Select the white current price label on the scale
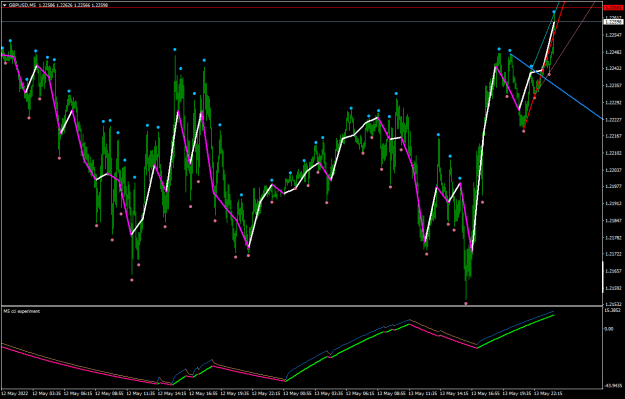The height and width of the screenshot is (399, 625). point(613,22)
